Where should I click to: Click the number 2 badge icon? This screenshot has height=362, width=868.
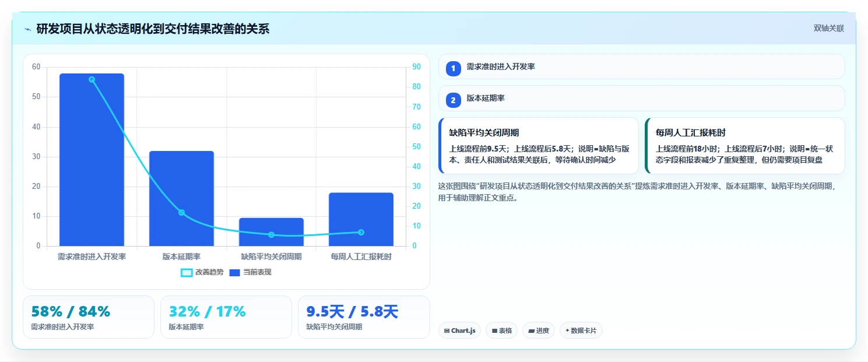tap(454, 100)
